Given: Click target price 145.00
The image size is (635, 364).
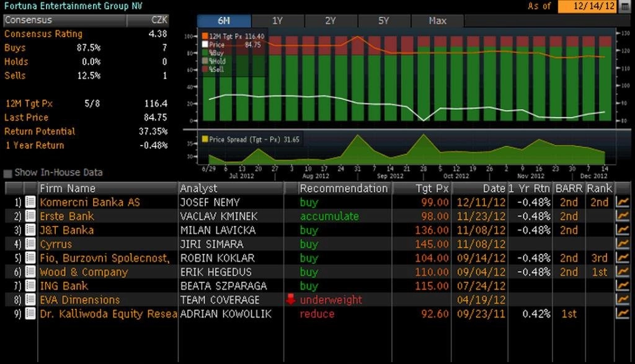Looking at the screenshot, I should [432, 244].
